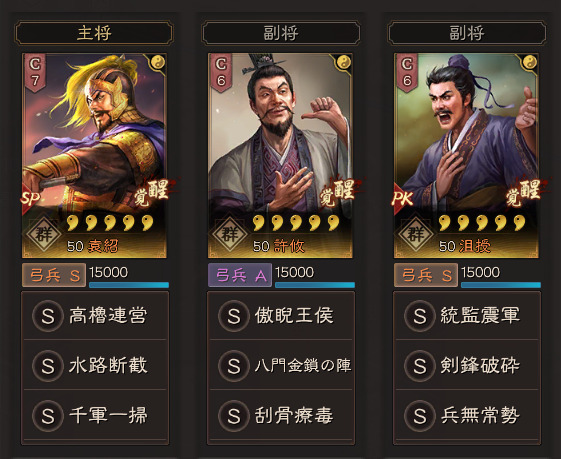Image resolution: width=561 pixels, height=459 pixels.
Task: Click the blue troop bar under 沮授
Action: point(501,285)
